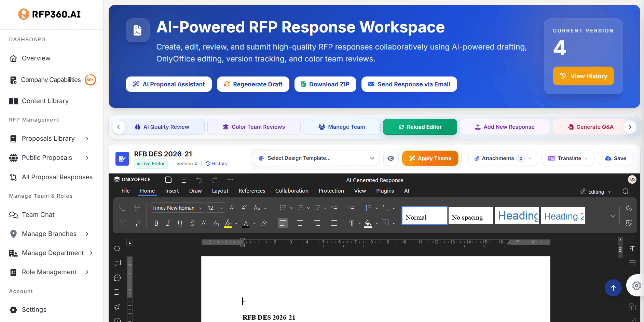
Task: Toggle italic formatting
Action: pos(168,223)
